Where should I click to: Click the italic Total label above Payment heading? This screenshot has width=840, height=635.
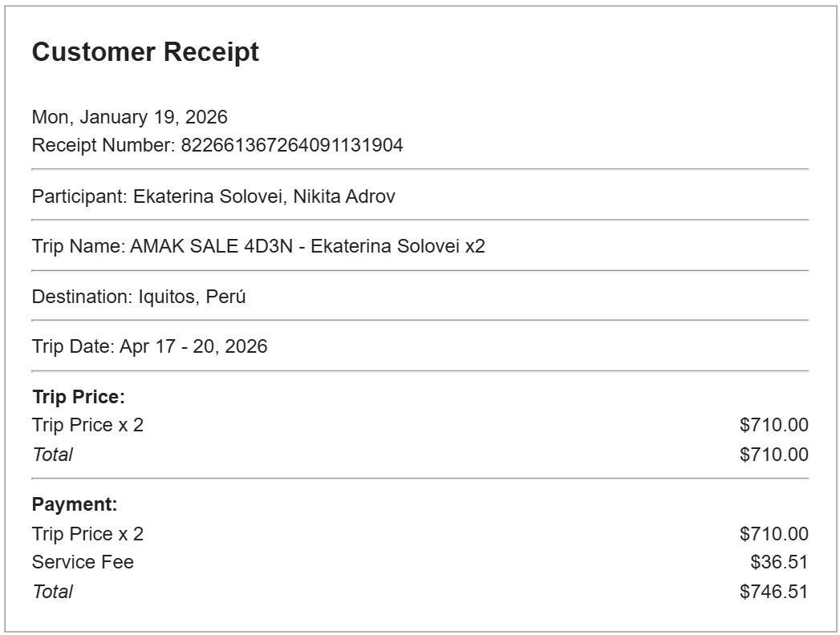(52, 455)
